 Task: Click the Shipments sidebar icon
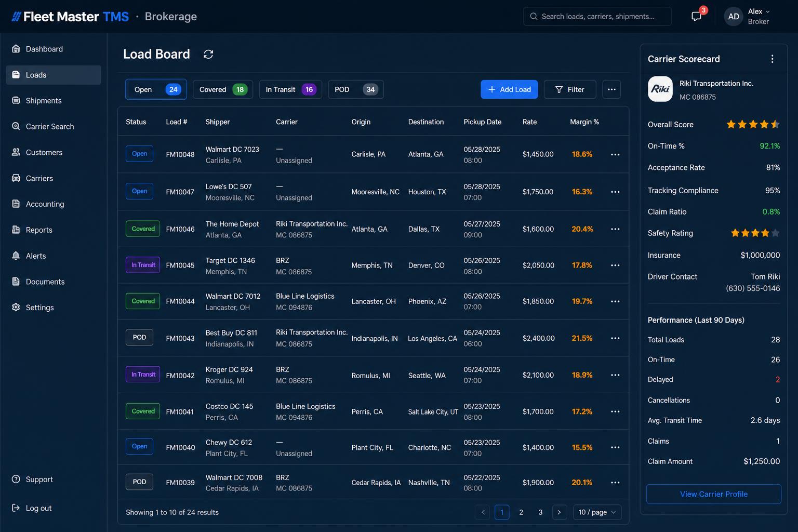(x=16, y=100)
